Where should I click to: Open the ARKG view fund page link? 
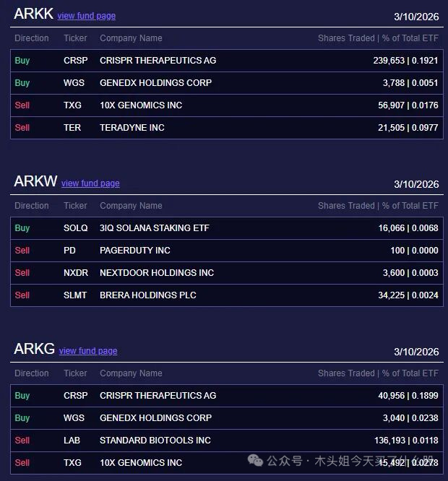(88, 351)
